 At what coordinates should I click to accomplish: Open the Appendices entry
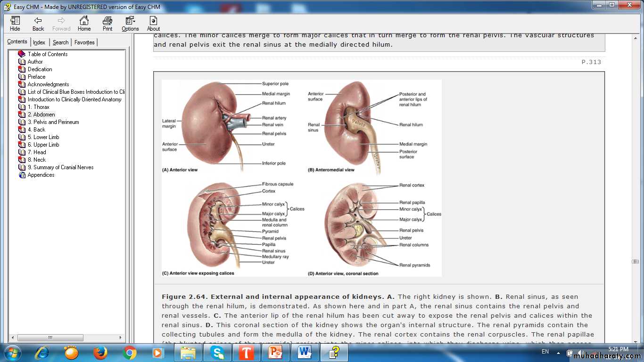[x=41, y=175]
